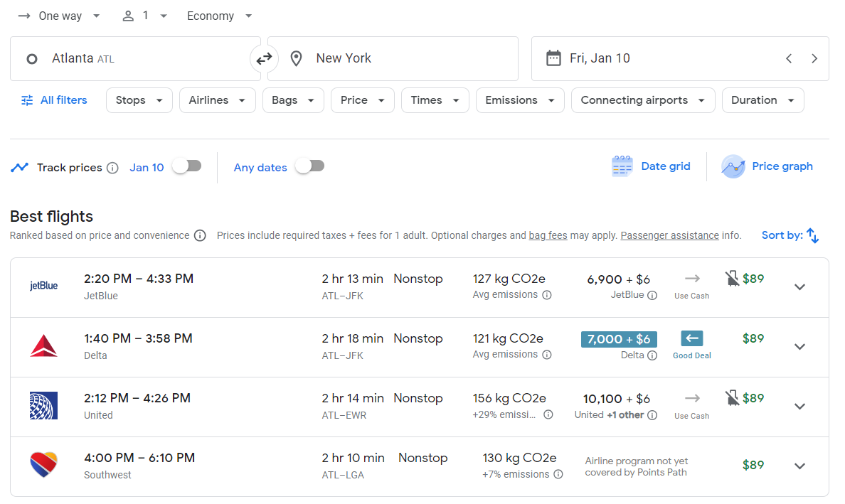
Task: Click the All filters sliders icon
Action: (26, 100)
